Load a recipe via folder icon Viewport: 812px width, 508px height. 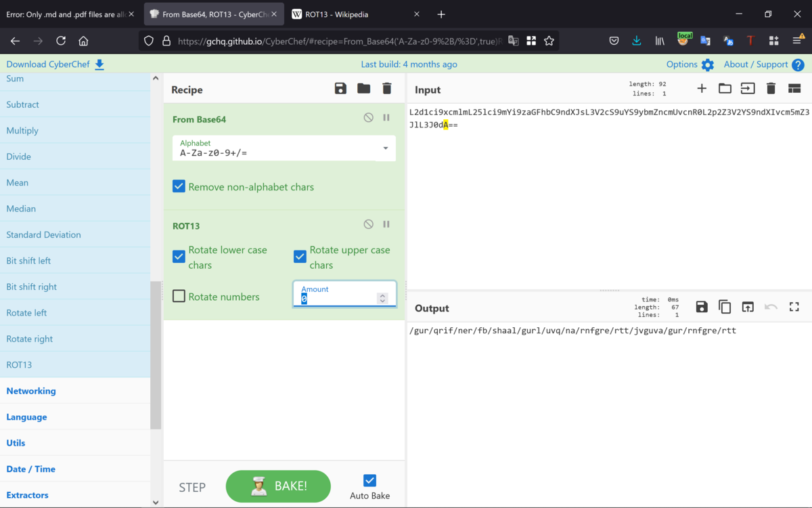coord(364,89)
